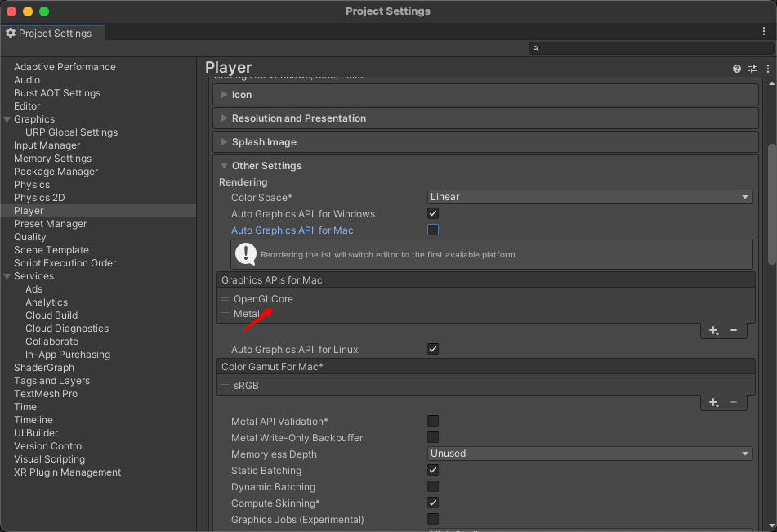Enable Auto Graphics API for Mac
The width and height of the screenshot is (777, 532).
(x=433, y=230)
